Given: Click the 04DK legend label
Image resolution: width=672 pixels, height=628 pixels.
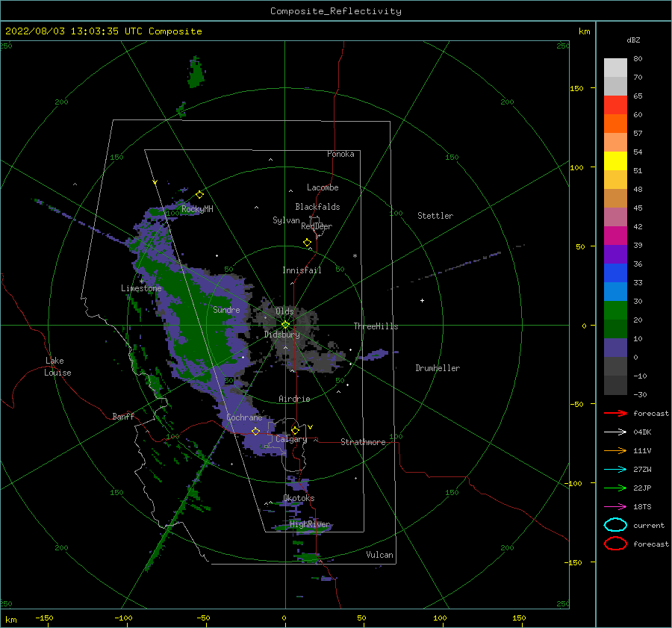Looking at the screenshot, I should click(642, 432).
